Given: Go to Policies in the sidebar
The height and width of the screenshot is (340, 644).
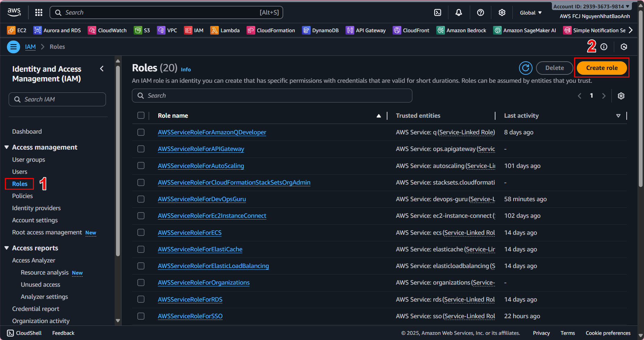Looking at the screenshot, I should click(x=23, y=196).
